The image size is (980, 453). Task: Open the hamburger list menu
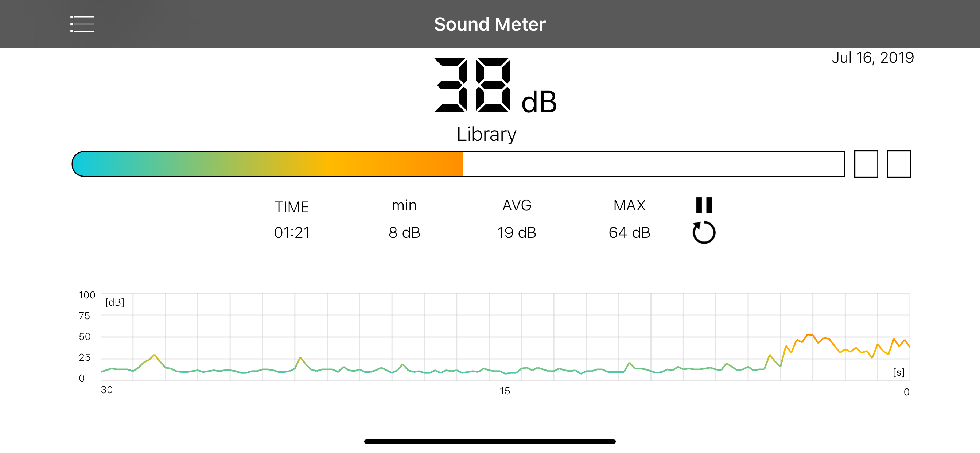[82, 24]
